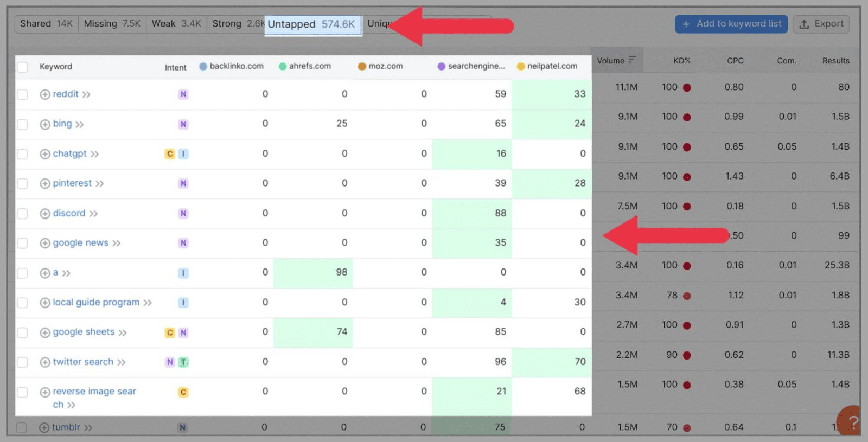This screenshot has width=868, height=442.
Task: Click the plus icon next to reddit
Action: (45, 94)
